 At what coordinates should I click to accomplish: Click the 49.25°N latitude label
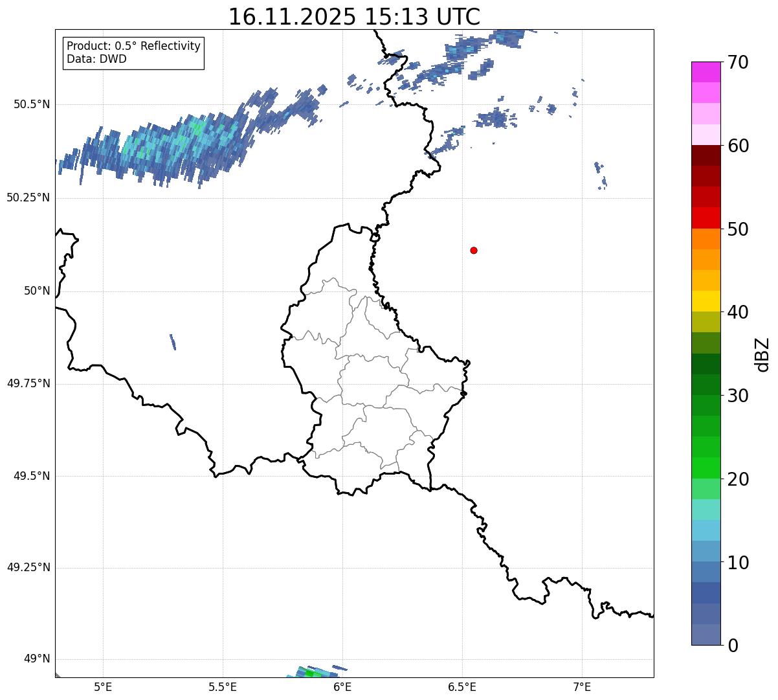pyautogui.click(x=28, y=567)
